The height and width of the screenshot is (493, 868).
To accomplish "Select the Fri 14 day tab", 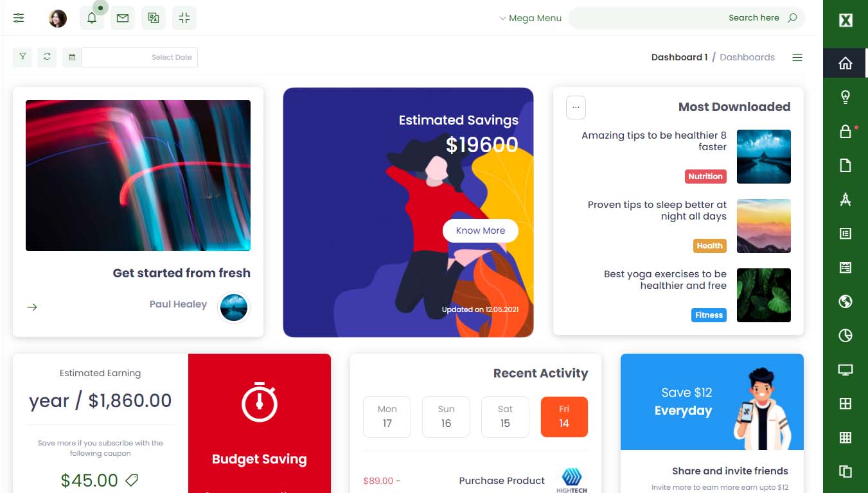I will [564, 417].
